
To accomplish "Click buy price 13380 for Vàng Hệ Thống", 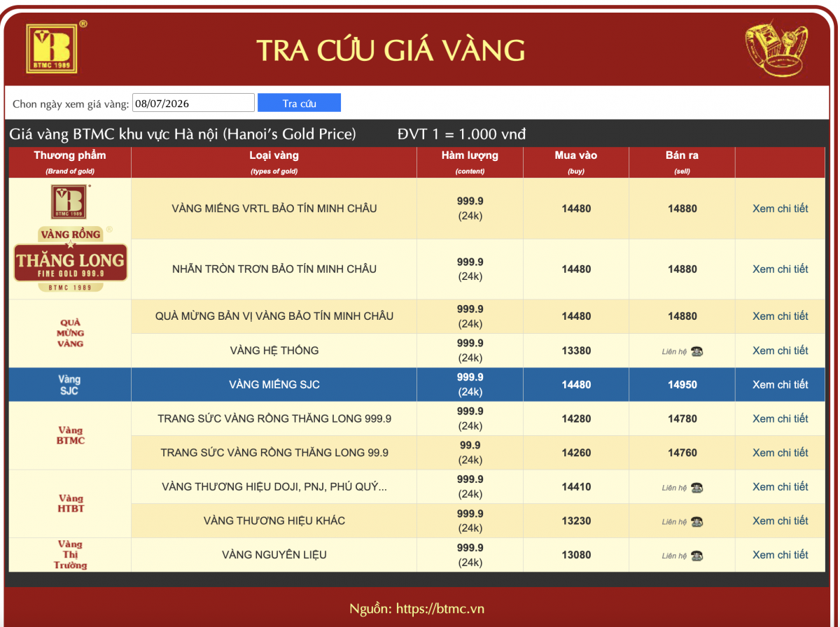I will point(576,351).
